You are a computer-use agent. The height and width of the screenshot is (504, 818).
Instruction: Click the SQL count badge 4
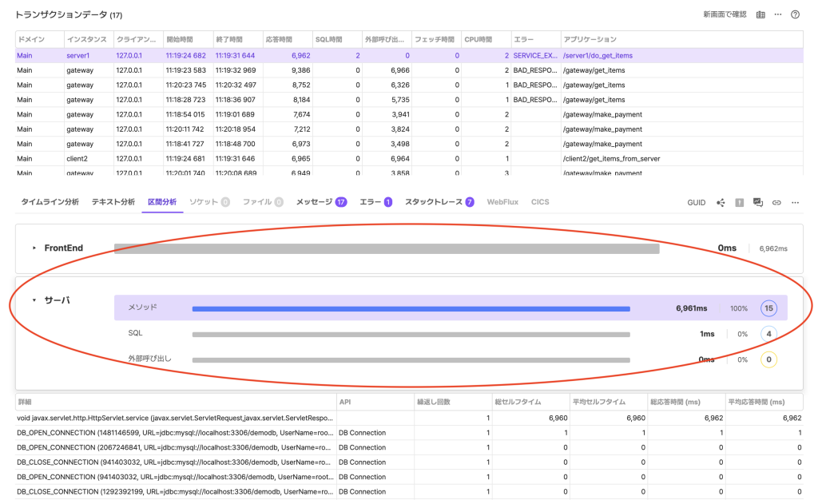(x=768, y=334)
